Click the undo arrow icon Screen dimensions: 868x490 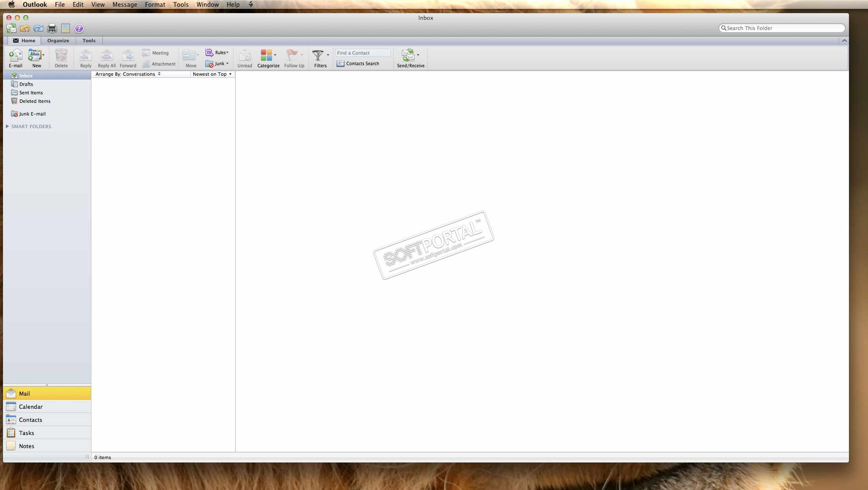(x=25, y=28)
